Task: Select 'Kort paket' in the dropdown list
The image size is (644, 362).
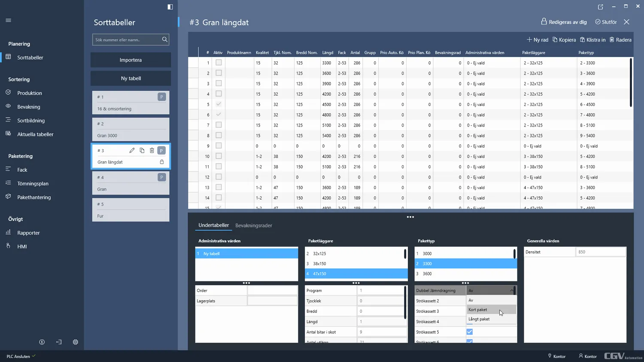Action: [x=478, y=310]
